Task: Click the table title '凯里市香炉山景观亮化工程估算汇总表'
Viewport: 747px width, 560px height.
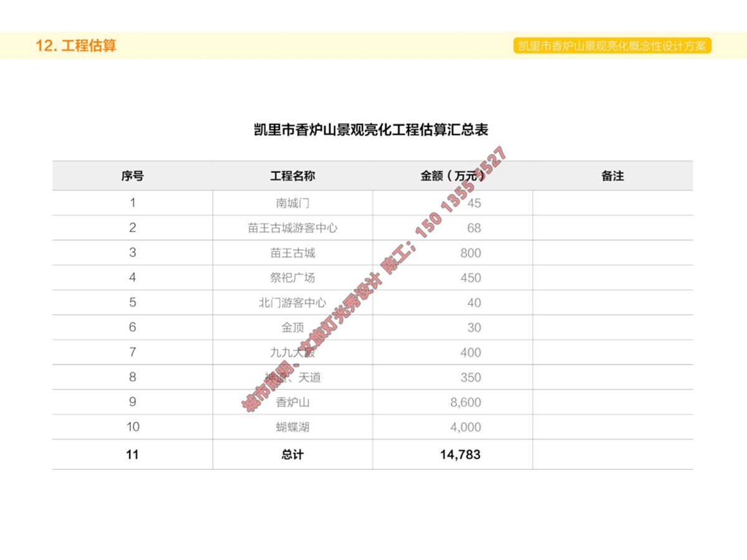Action: point(371,130)
